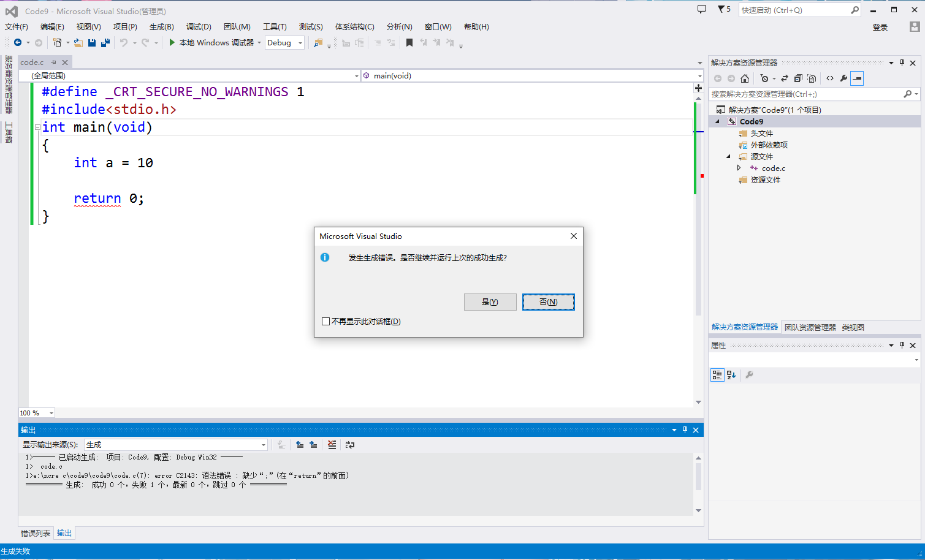Open 生成(B) menu
The height and width of the screenshot is (560, 925).
coord(162,27)
